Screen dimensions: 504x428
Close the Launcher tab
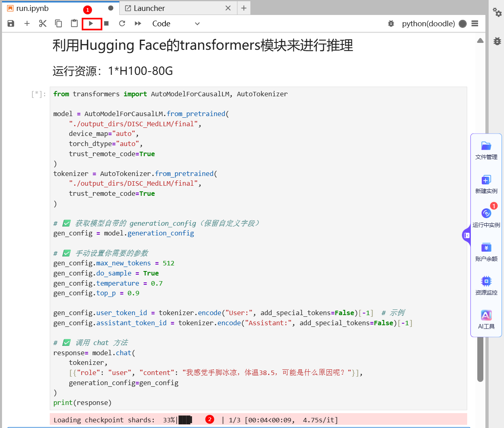point(228,8)
